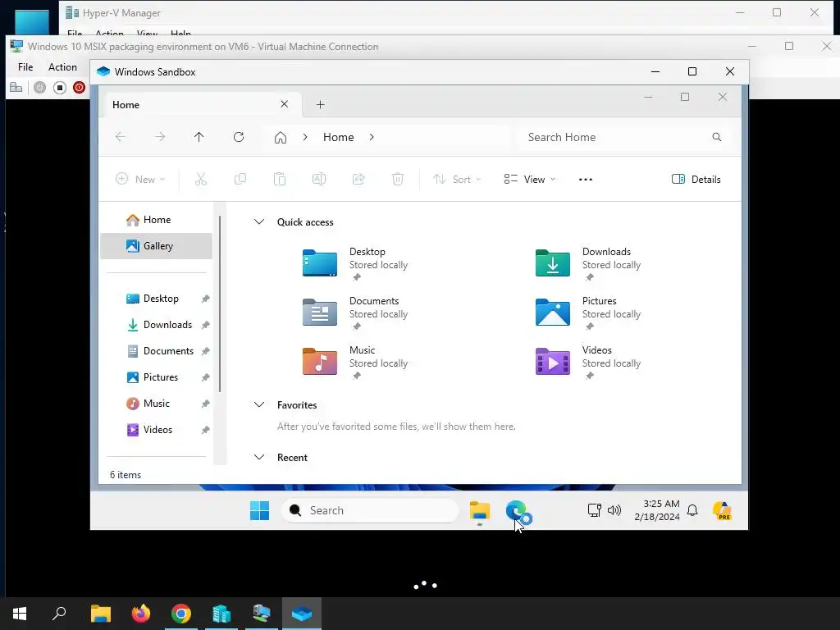The height and width of the screenshot is (630, 840).
Task: Click the stop button in VM Connection toolbar
Action: pos(59,87)
